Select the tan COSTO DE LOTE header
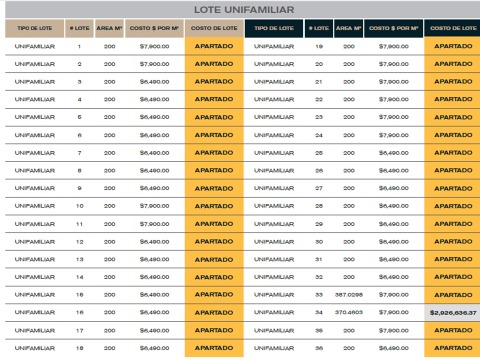Screen dimensions: 480x360 click(214, 28)
